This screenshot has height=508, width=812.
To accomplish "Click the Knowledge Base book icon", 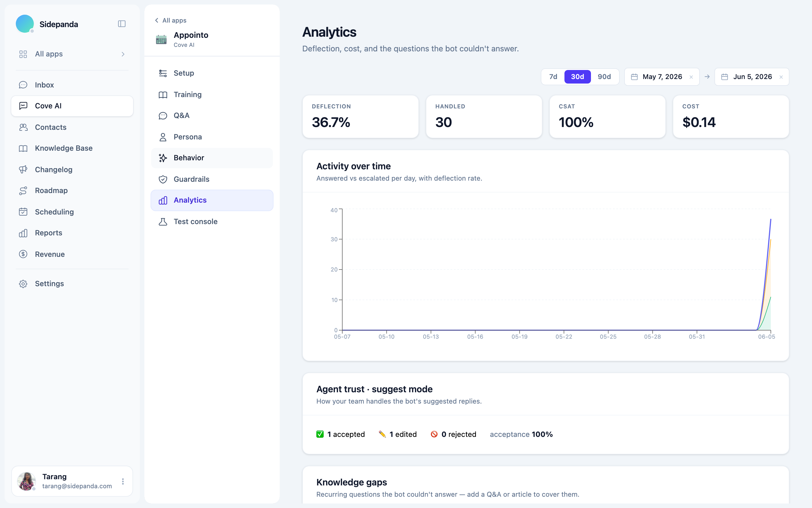I will tap(23, 148).
